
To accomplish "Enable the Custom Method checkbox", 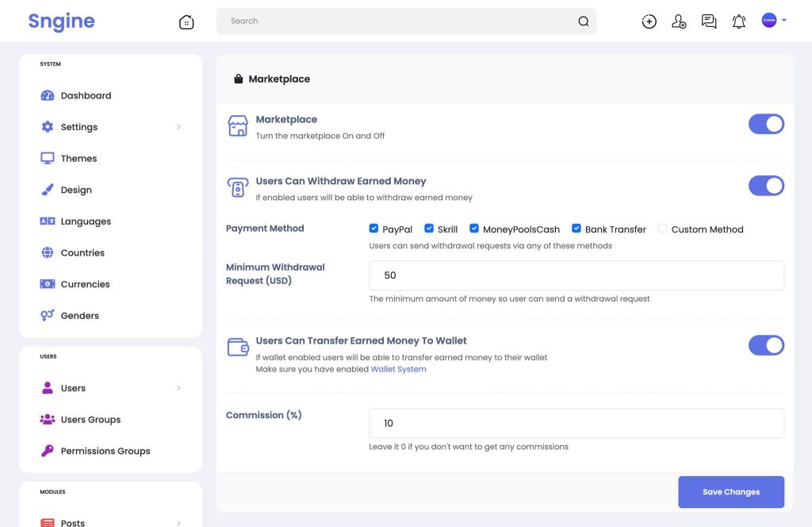I will click(662, 228).
